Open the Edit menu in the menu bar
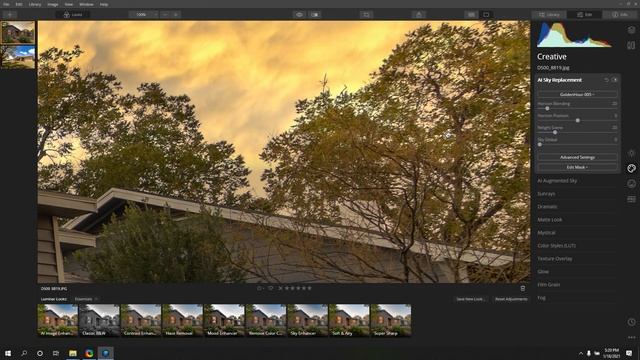 point(19,4)
